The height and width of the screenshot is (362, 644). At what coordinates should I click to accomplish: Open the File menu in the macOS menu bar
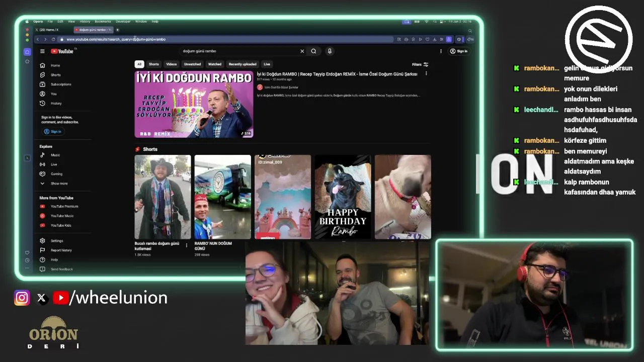[50, 22]
